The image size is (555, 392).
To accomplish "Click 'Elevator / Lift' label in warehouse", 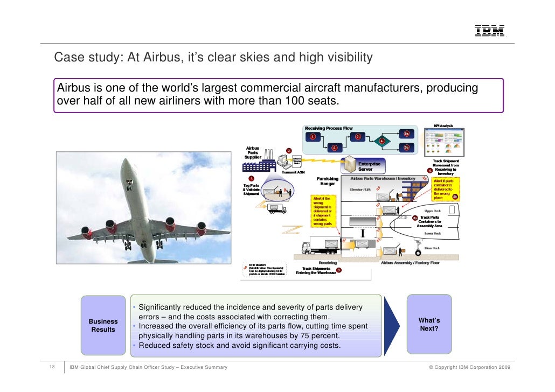I will click(x=360, y=190).
